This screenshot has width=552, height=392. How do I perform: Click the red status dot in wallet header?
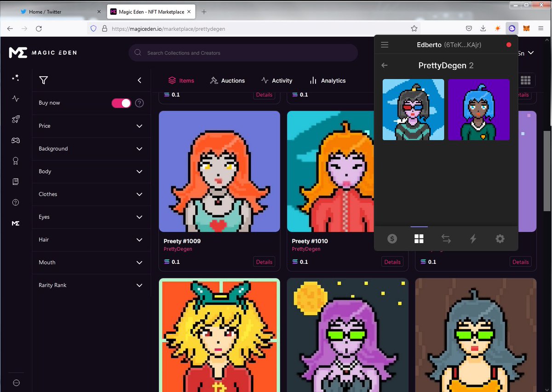tap(509, 45)
